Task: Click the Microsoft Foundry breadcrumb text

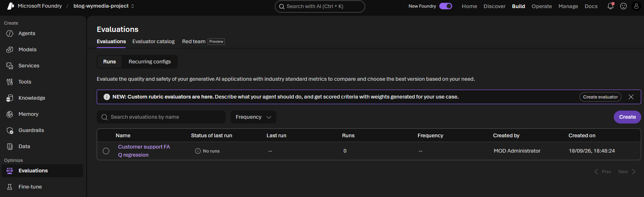Action: (40, 6)
